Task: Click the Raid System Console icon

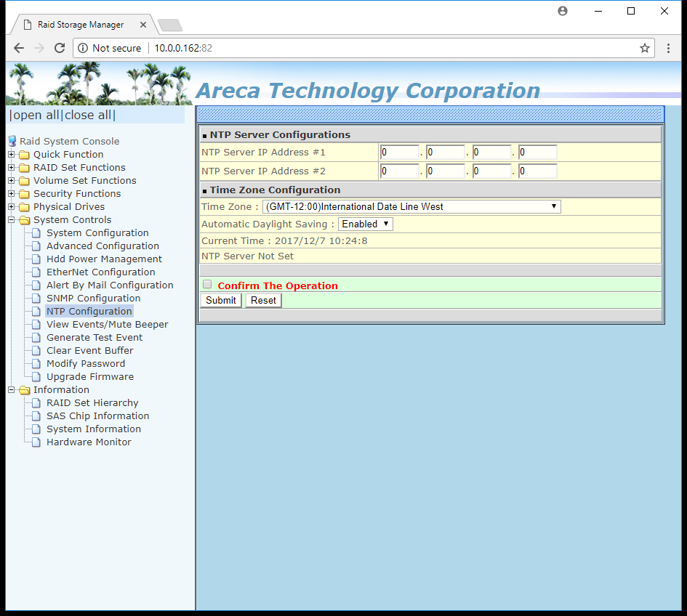Action: tap(12, 141)
